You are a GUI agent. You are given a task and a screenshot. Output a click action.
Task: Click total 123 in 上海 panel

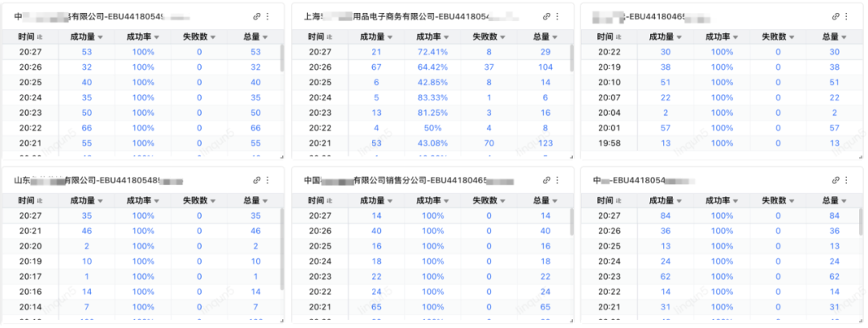(x=545, y=143)
